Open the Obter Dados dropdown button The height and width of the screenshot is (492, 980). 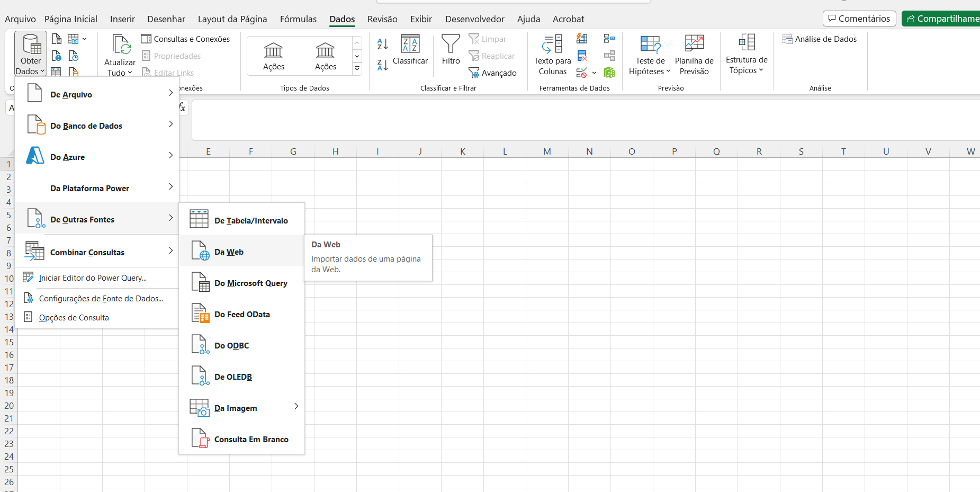[x=31, y=53]
